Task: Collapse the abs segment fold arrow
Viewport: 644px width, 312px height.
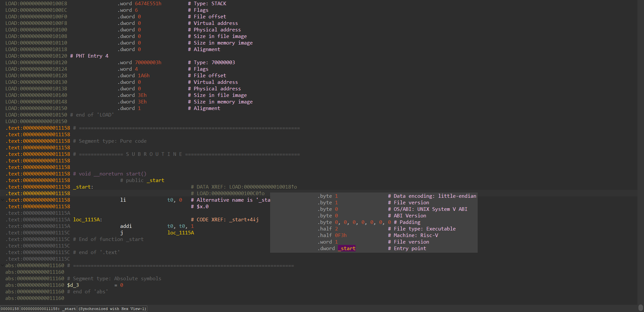Action: (3, 265)
